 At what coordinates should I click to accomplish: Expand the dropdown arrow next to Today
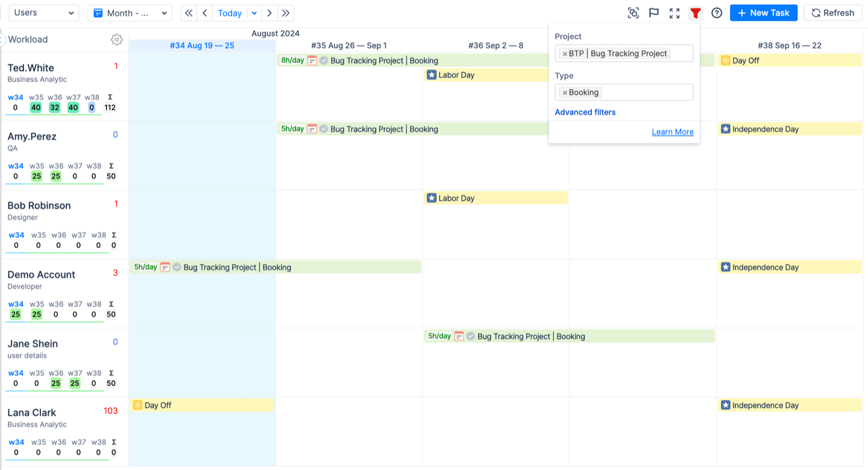[254, 13]
